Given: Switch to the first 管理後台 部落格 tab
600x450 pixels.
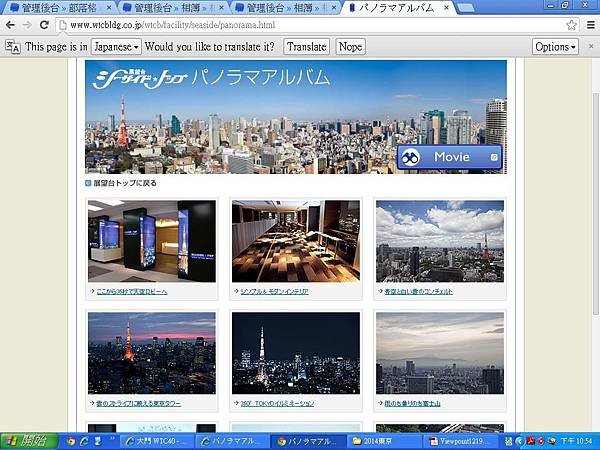Looking at the screenshot, I should tap(57, 8).
